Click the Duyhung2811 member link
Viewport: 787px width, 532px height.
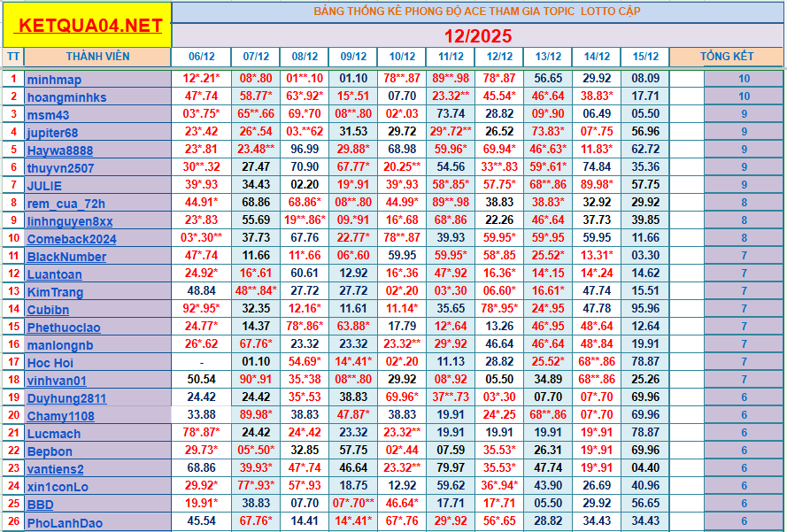(x=66, y=397)
